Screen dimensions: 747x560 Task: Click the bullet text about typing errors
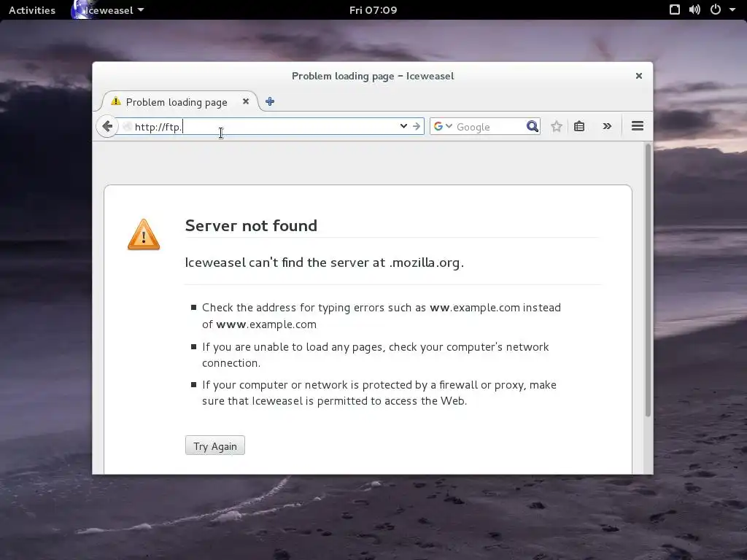[x=381, y=316]
